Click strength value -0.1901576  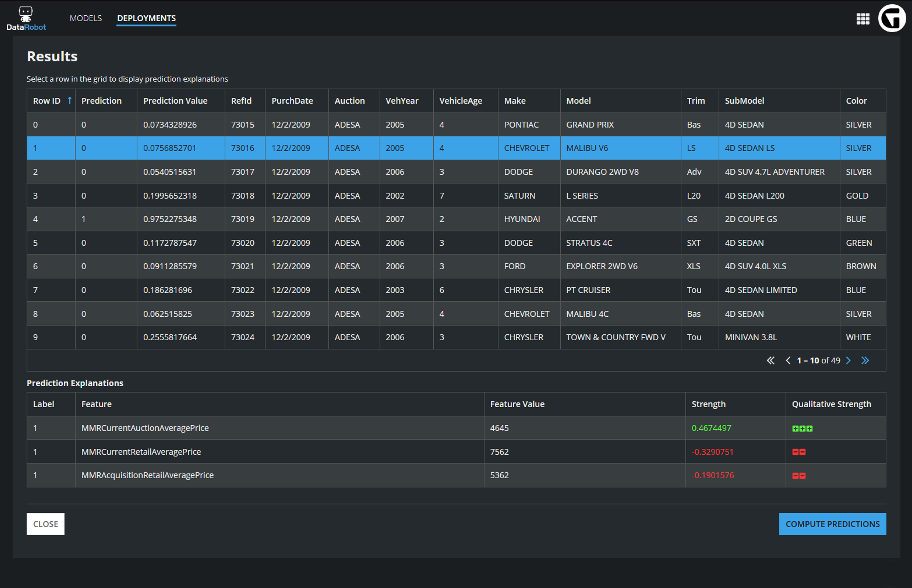[x=713, y=475]
